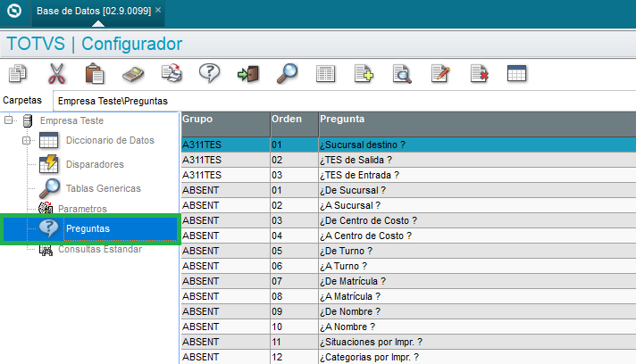The image size is (636, 364).
Task: Collapse the Empresa Teste tree node
Action: (x=9, y=120)
